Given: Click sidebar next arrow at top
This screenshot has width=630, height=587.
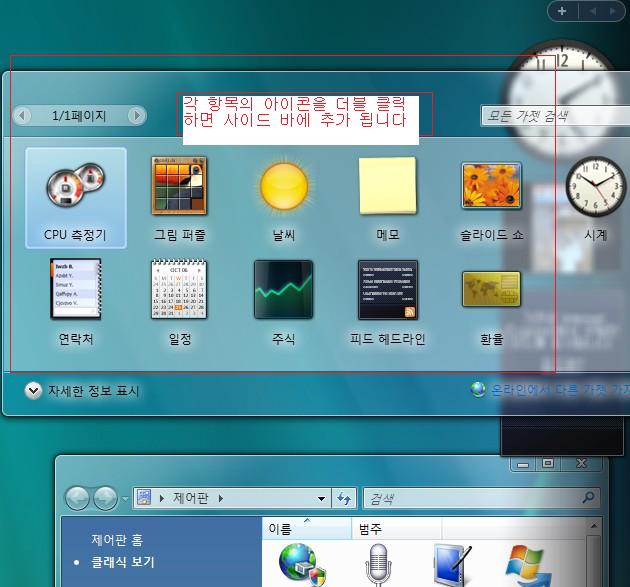Looking at the screenshot, I should coord(612,11).
